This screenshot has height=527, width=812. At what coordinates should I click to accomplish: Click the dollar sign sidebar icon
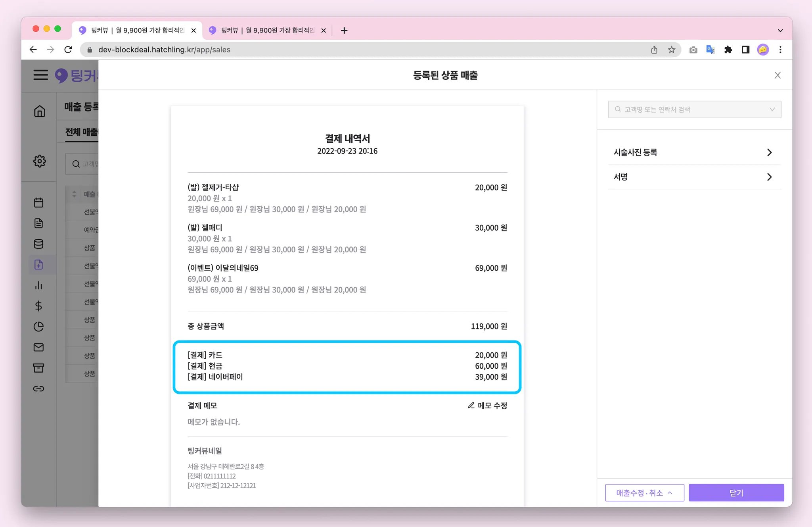(x=38, y=306)
